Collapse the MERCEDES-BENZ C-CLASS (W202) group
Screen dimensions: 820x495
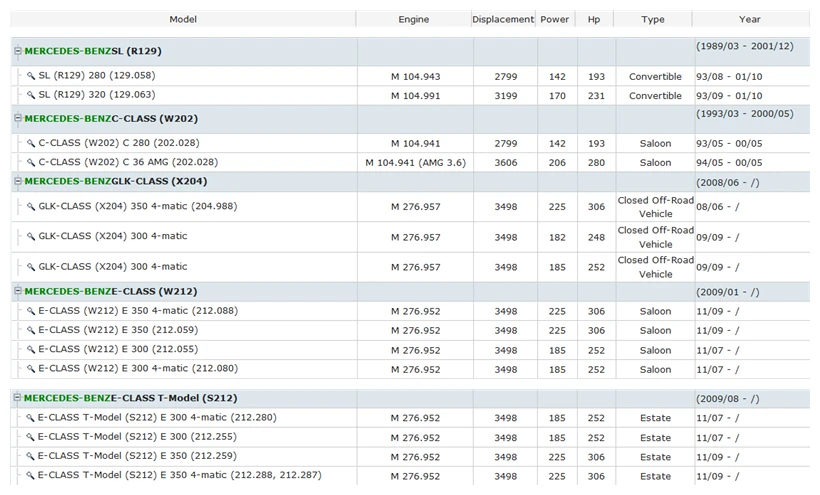pyautogui.click(x=18, y=118)
